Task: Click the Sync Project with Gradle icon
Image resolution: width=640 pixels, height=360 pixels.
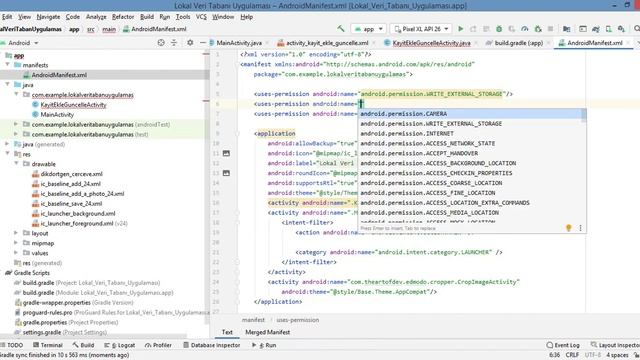Action: pyautogui.click(x=596, y=29)
